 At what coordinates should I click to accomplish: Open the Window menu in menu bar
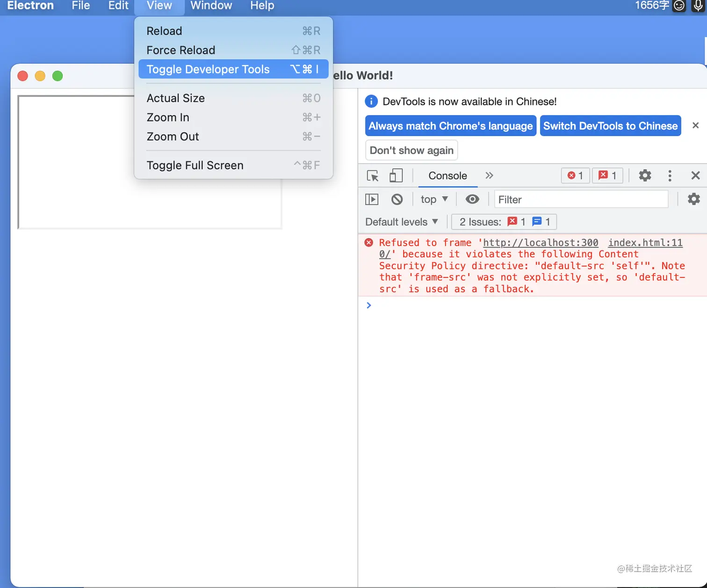click(211, 6)
